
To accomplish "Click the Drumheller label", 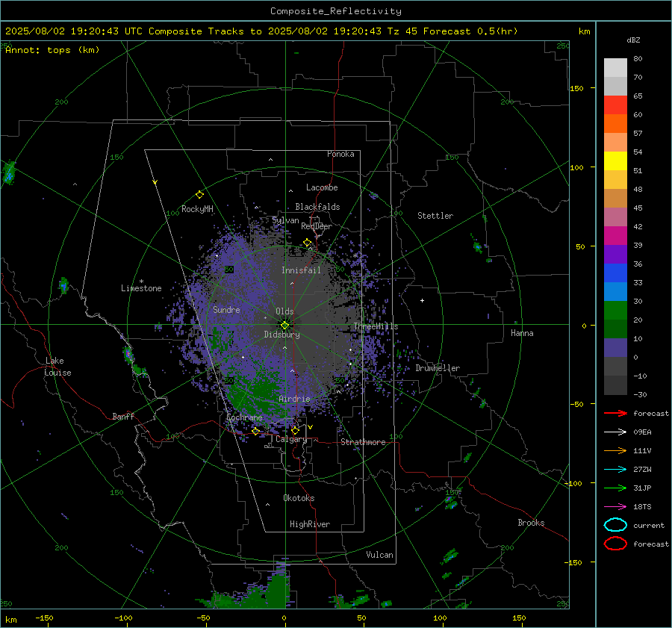I will click(x=438, y=368).
